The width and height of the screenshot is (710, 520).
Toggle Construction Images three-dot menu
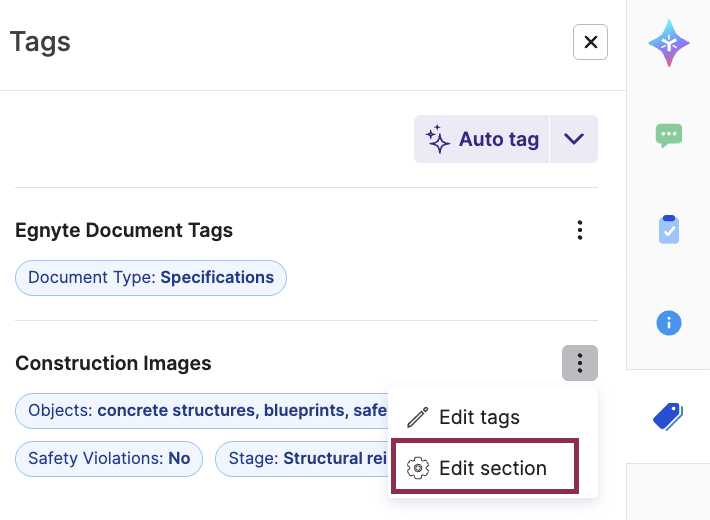point(580,363)
